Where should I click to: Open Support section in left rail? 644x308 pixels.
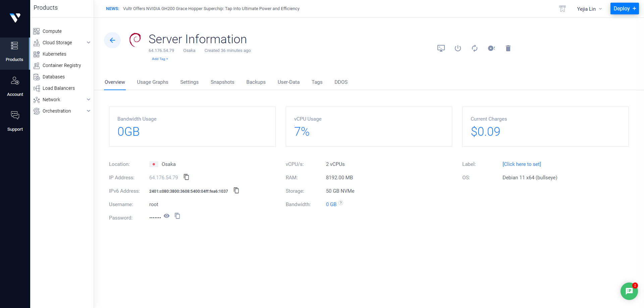(15, 121)
